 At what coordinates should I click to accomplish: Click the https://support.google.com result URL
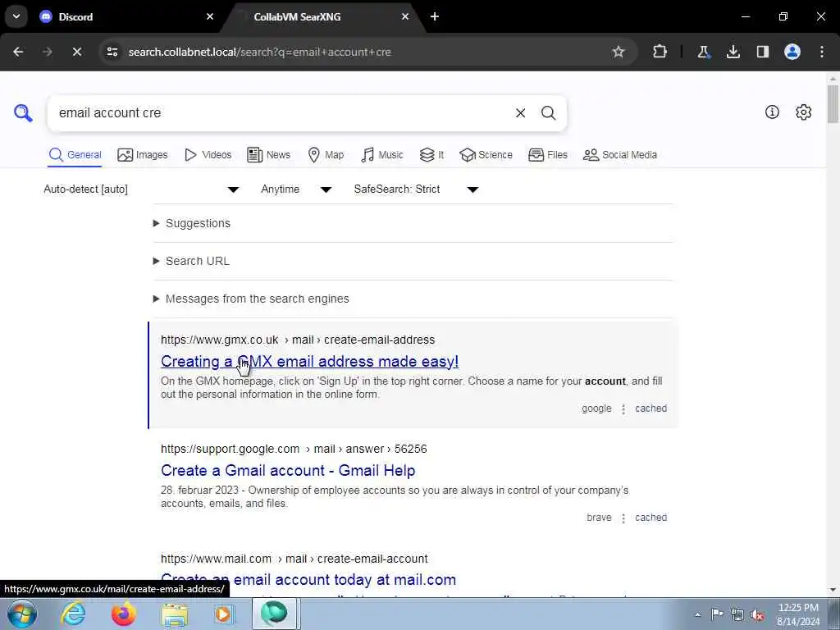tap(294, 449)
